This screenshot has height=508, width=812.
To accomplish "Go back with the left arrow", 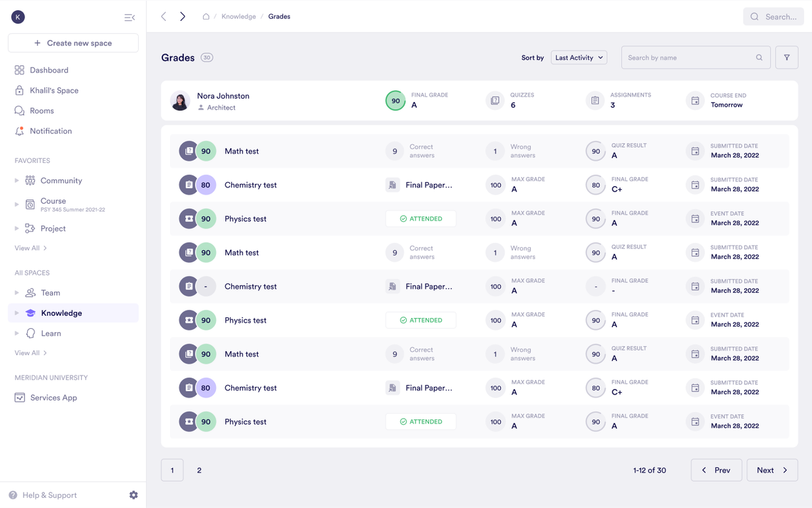I will (x=164, y=16).
